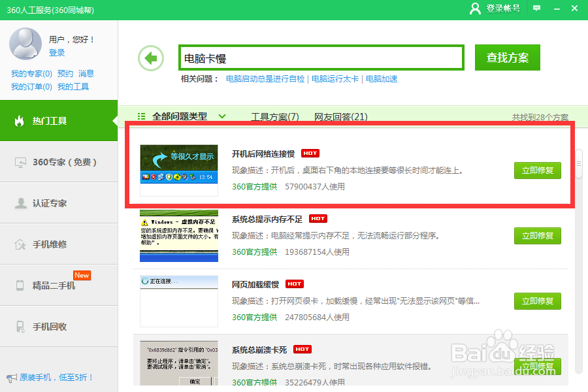588x392 pixels.
Task: Click the user avatar picture
Action: 25,44
